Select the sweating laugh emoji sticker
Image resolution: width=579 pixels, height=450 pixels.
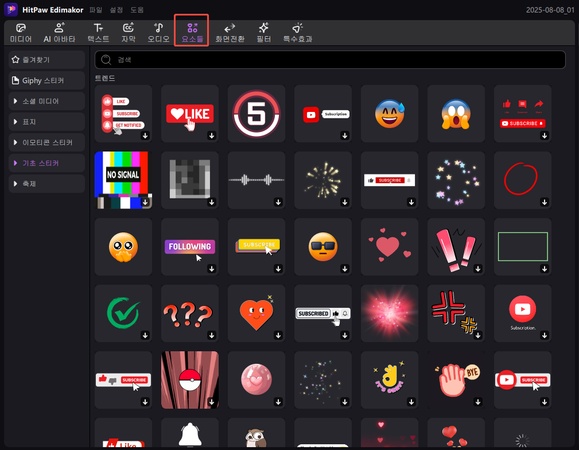(390, 114)
